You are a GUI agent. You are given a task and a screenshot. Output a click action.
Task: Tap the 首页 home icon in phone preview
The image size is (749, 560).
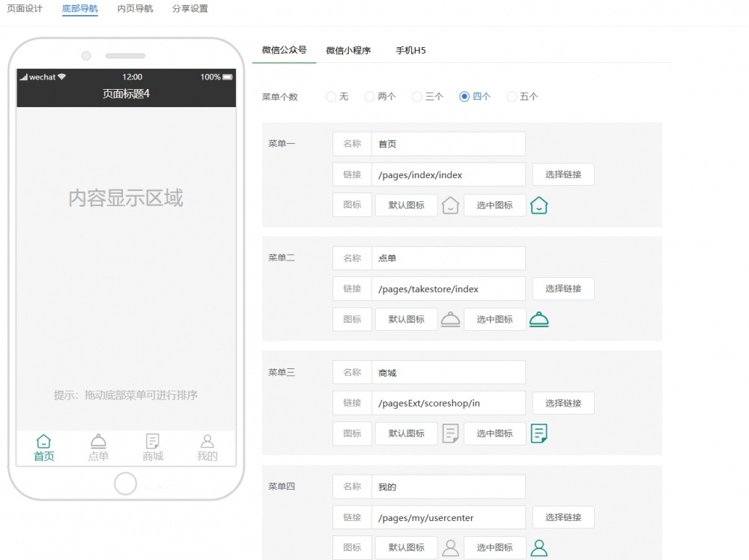point(43,442)
